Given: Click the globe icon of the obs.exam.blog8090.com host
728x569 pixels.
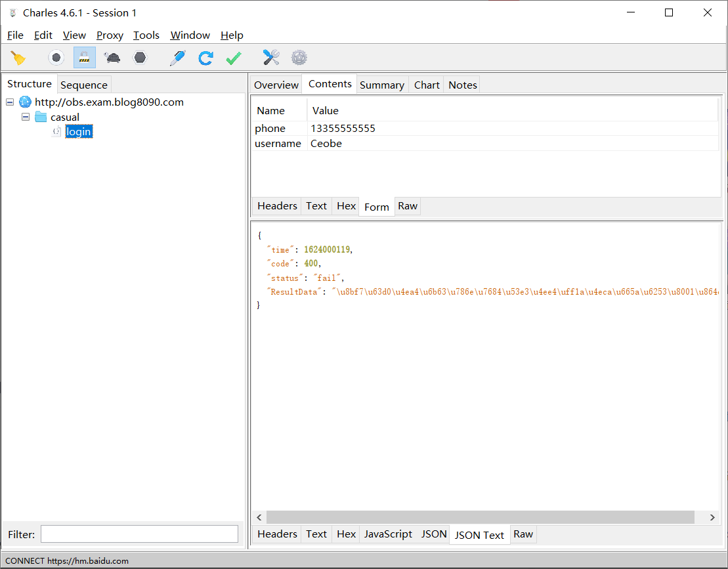Looking at the screenshot, I should click(x=25, y=102).
